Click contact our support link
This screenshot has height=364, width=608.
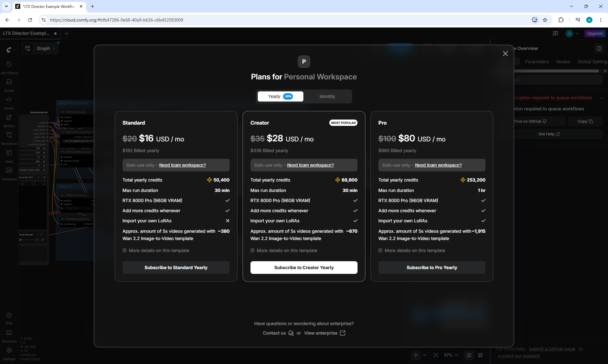point(518,356)
